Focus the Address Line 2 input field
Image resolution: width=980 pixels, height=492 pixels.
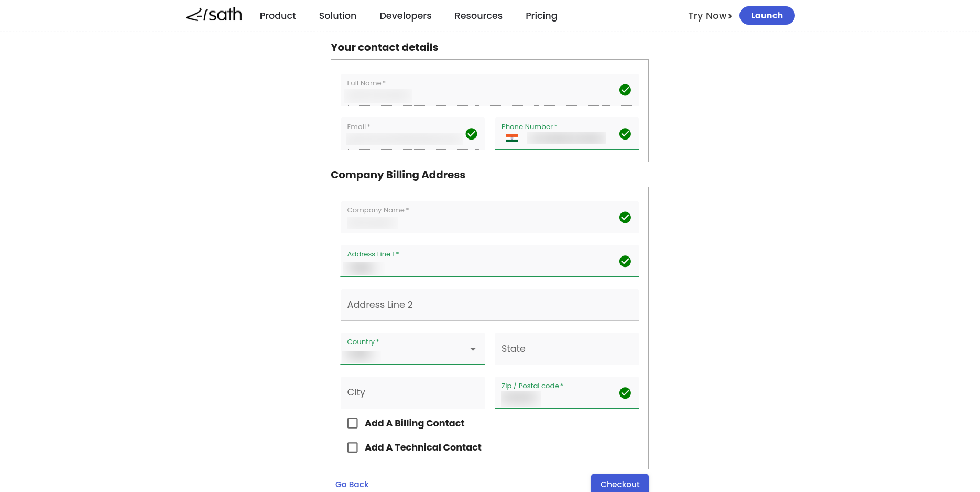[489, 305]
